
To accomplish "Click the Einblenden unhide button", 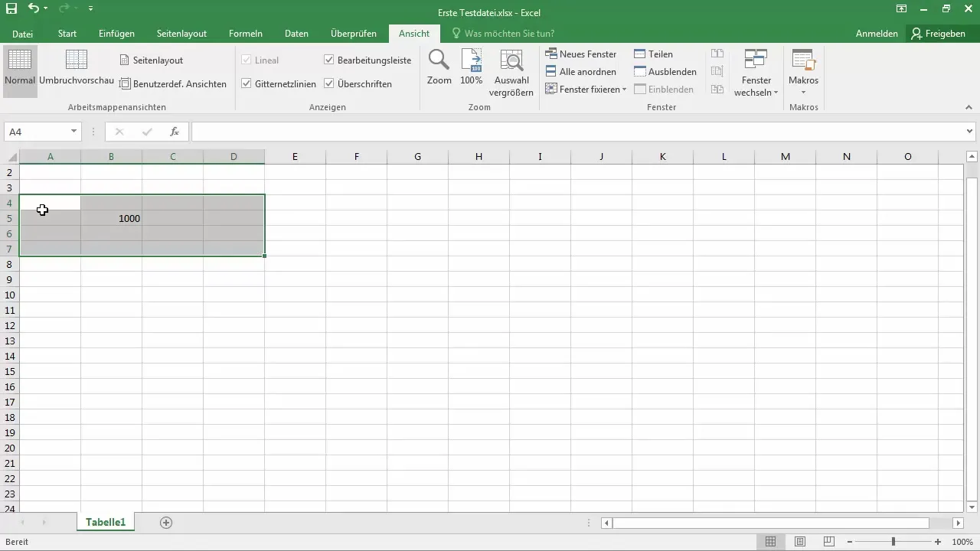I will [663, 90].
